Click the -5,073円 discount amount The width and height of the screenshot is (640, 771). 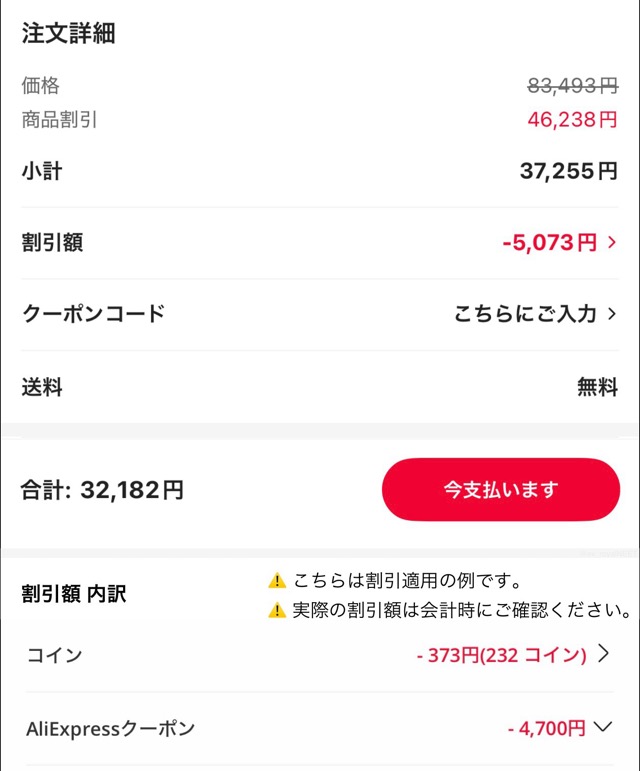click(549, 243)
